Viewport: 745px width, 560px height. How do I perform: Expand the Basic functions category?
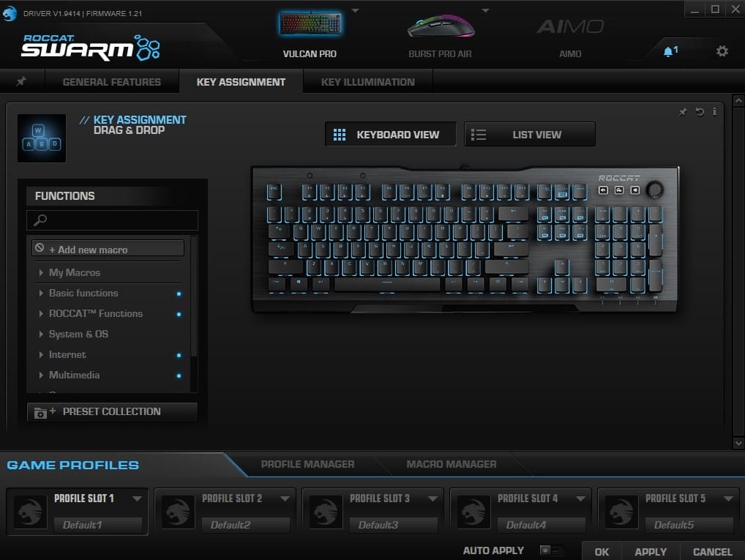[83, 293]
